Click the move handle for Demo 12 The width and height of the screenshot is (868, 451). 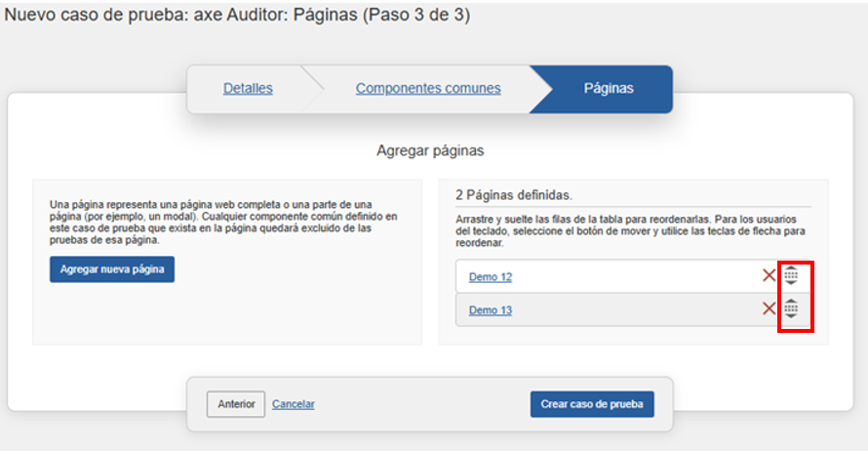[791, 276]
